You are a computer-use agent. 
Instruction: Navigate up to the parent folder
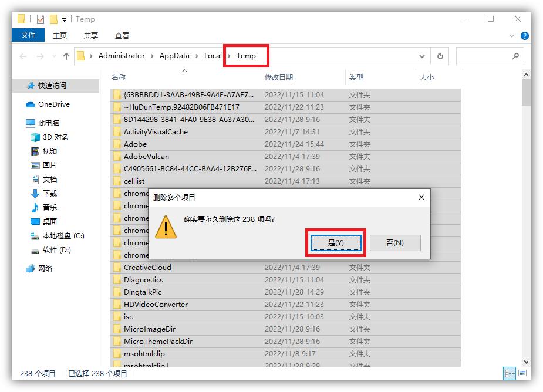pyautogui.click(x=66, y=55)
